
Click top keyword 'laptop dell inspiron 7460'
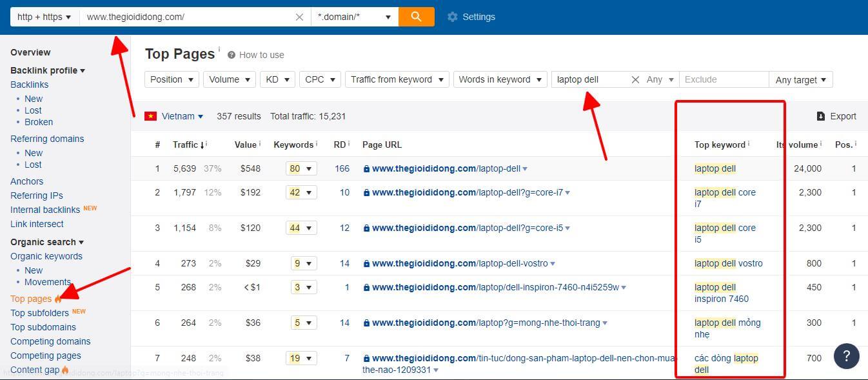(722, 293)
